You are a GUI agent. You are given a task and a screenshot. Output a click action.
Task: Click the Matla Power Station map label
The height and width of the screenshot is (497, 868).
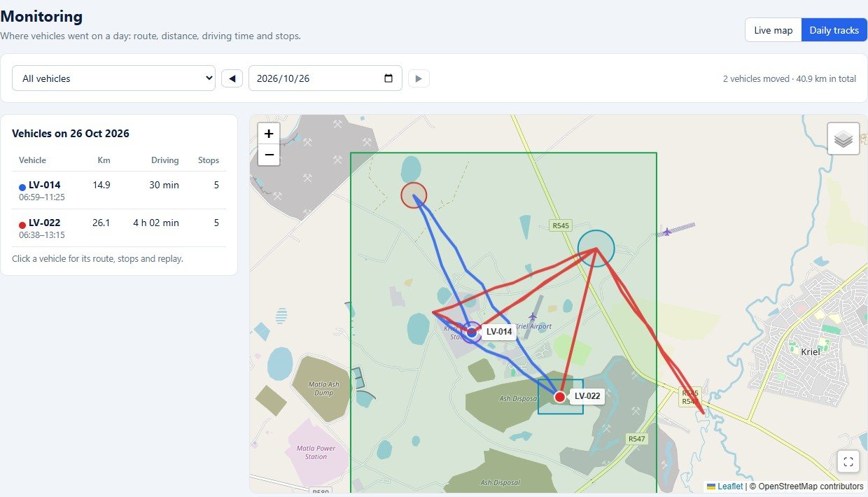316,452
